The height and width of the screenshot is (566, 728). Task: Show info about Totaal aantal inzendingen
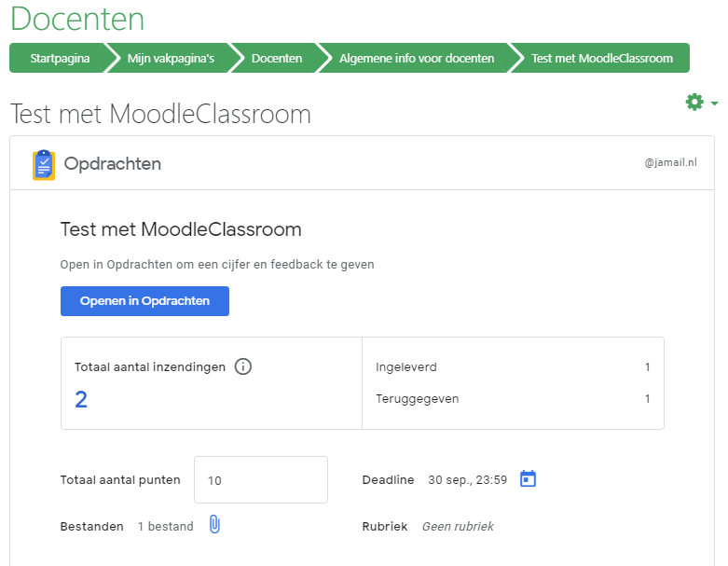[242, 366]
